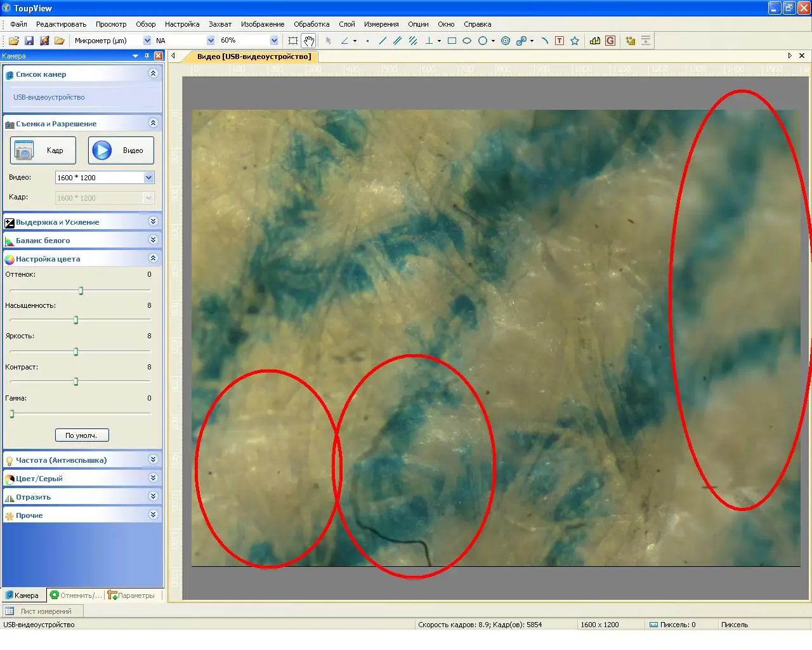Switch to the Параметры bottom tab
Viewport: 812px width, 650px height.
(x=131, y=595)
